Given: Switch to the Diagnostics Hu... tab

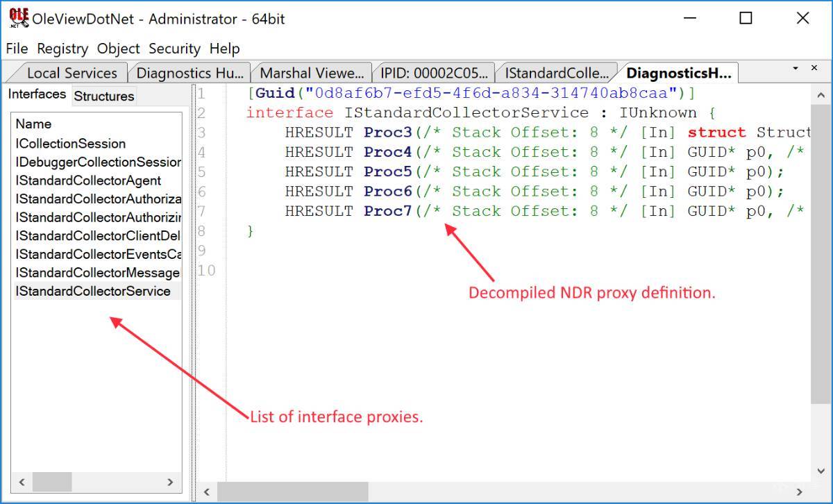Looking at the screenshot, I should point(190,73).
